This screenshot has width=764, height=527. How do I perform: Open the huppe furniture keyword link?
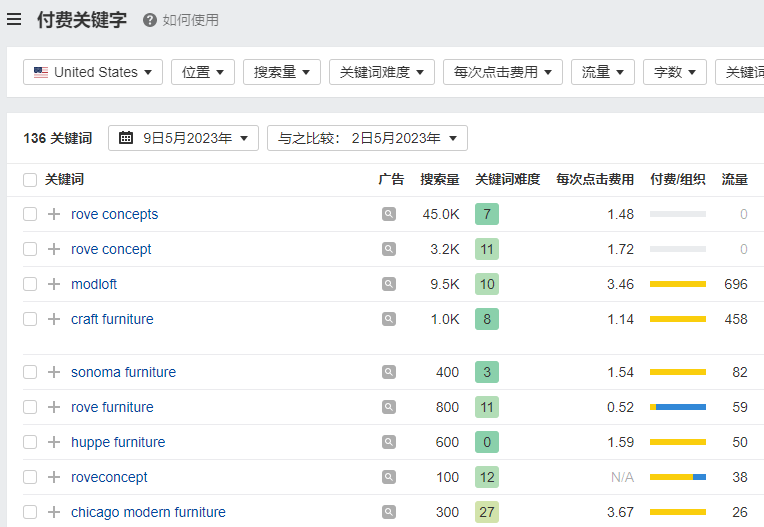click(118, 442)
